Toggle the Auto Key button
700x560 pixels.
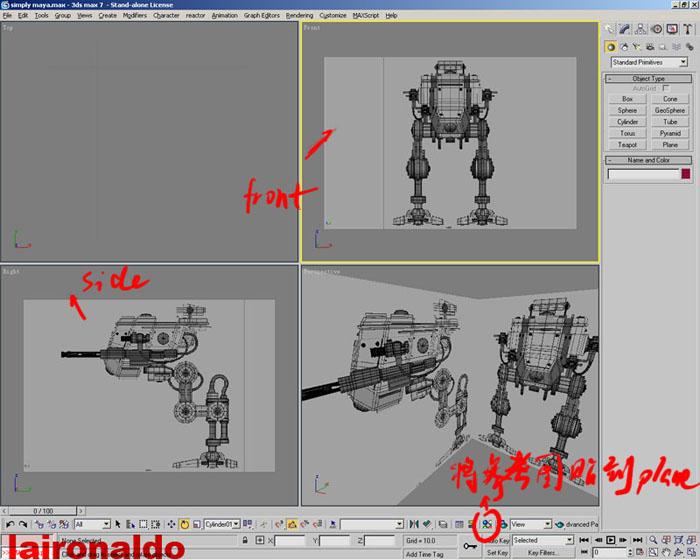pyautogui.click(x=497, y=540)
